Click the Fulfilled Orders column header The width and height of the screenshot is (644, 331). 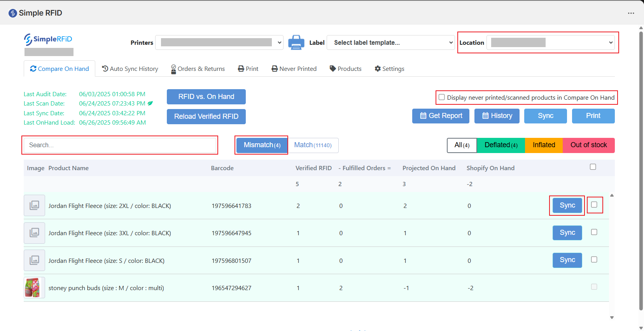pos(364,168)
